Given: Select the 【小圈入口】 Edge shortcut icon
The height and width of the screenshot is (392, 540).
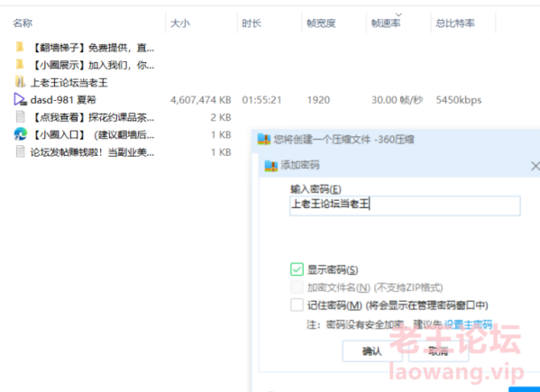Looking at the screenshot, I should 20,134.
